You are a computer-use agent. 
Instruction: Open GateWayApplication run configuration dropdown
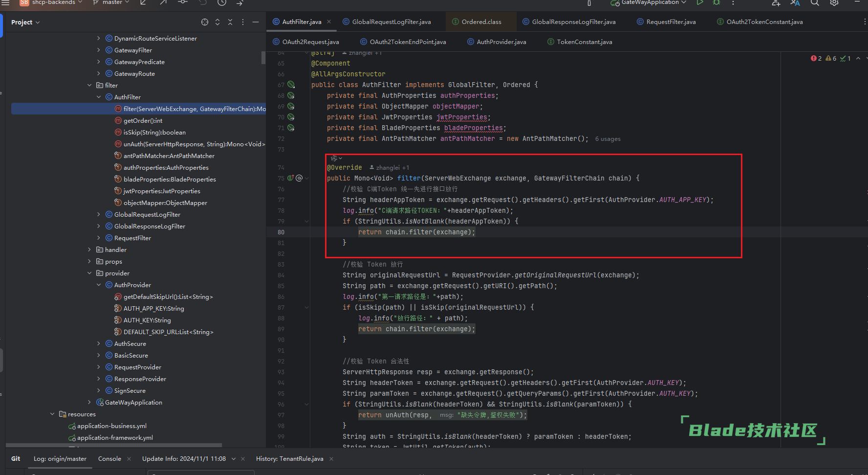[649, 2]
